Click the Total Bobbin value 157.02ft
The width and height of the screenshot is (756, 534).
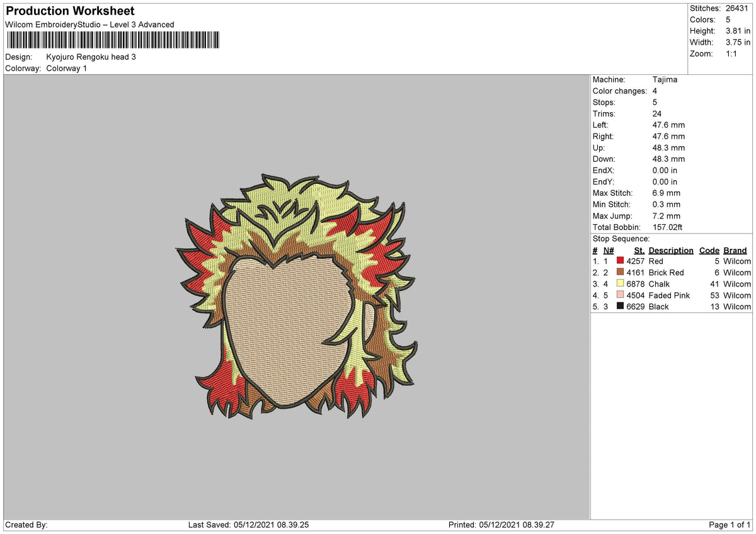(668, 227)
